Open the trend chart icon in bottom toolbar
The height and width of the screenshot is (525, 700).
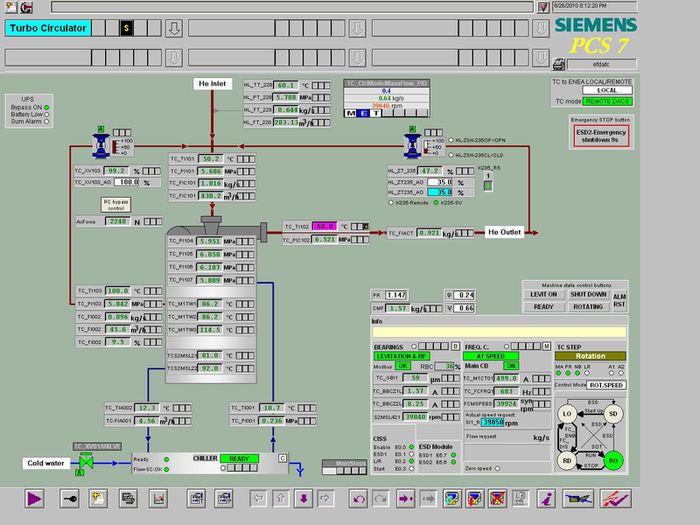[158, 498]
